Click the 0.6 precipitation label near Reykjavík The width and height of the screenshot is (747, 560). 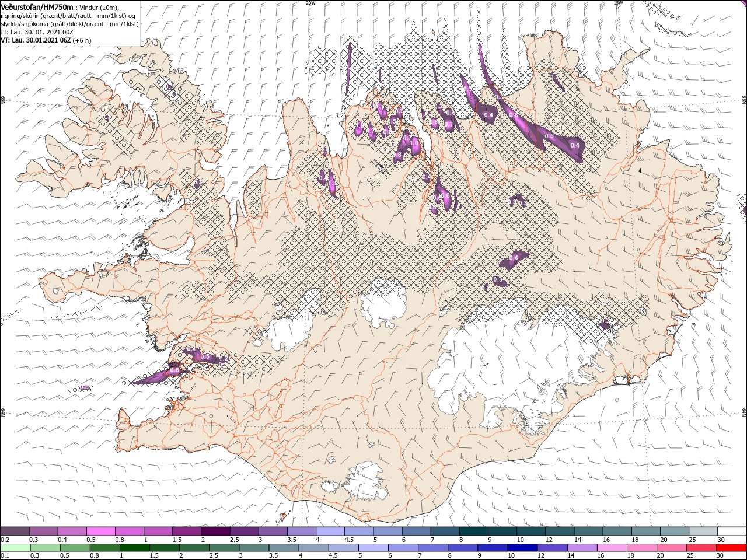(174, 370)
